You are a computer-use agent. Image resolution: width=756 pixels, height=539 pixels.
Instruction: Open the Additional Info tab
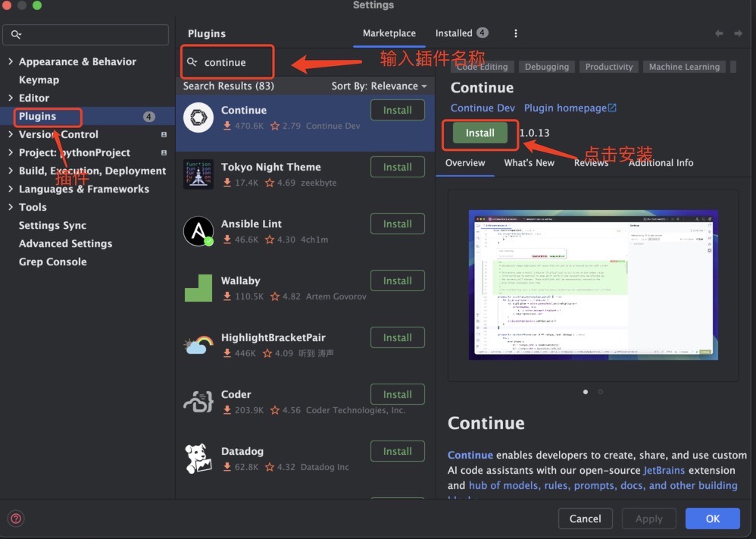click(661, 163)
